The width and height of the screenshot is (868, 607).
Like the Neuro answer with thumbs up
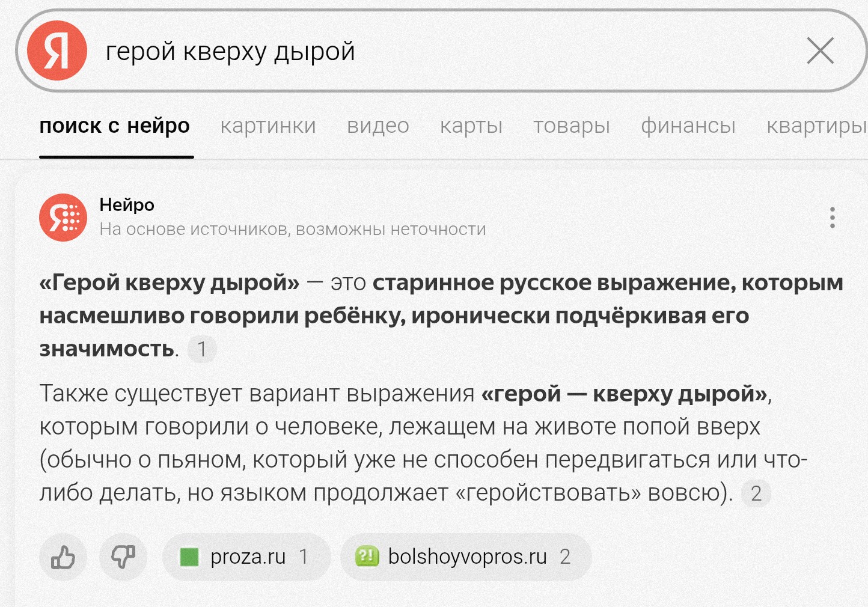(x=63, y=557)
